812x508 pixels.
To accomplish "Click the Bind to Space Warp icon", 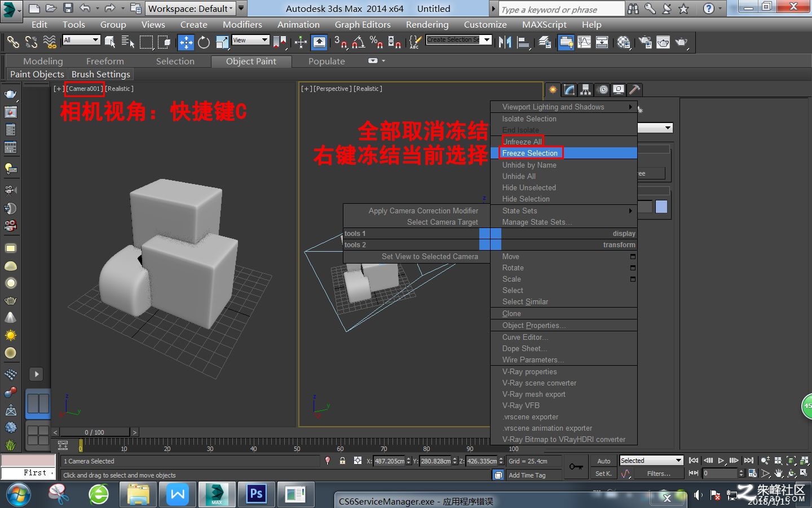I will pyautogui.click(x=50, y=42).
